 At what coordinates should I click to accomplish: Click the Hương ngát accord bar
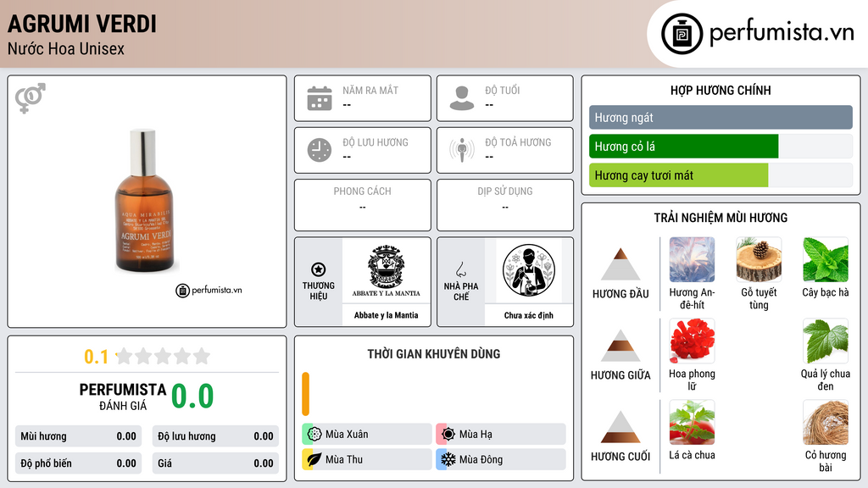(721, 117)
